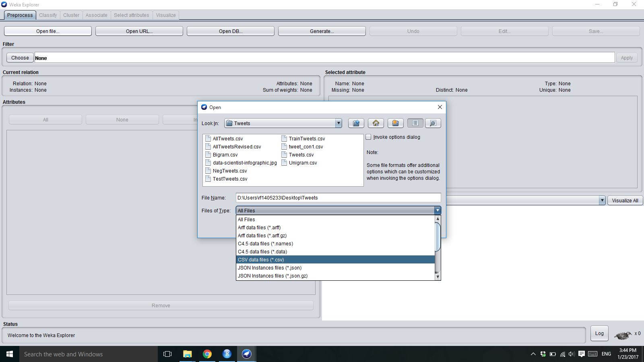Click Choose filter button

pos(20,58)
